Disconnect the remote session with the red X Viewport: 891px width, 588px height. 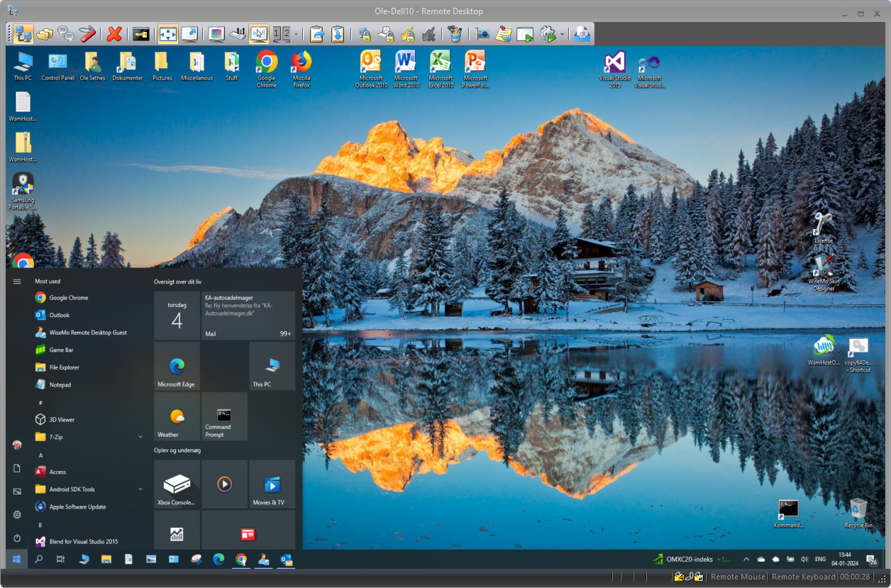click(x=114, y=33)
